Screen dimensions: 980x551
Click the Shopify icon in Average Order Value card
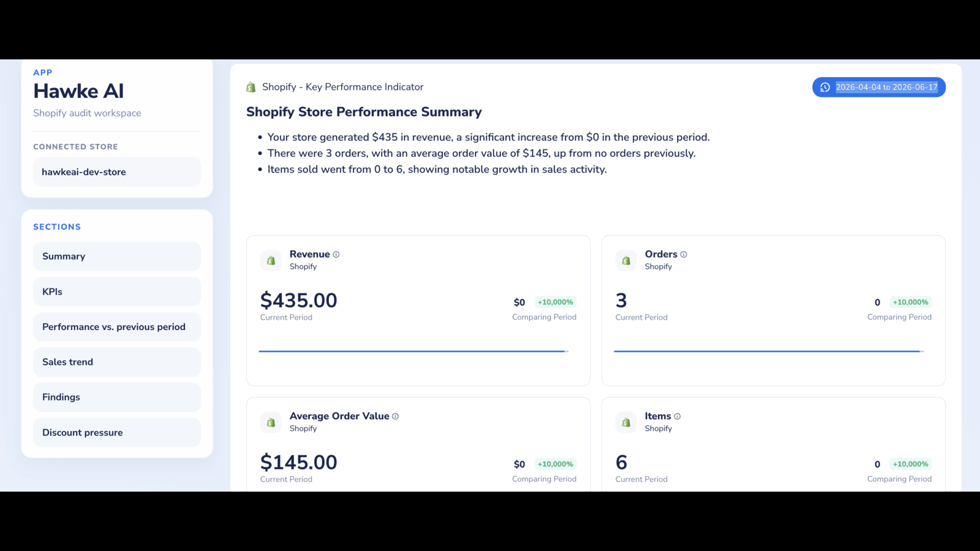coord(271,422)
